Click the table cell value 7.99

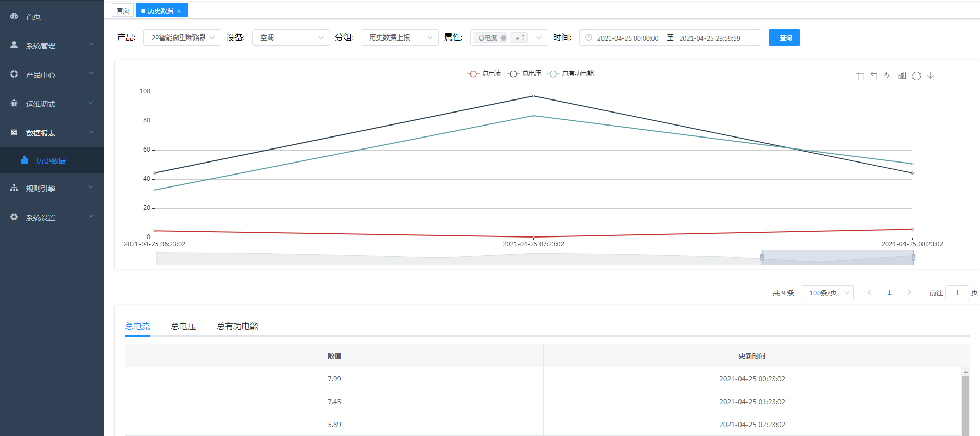tap(334, 379)
